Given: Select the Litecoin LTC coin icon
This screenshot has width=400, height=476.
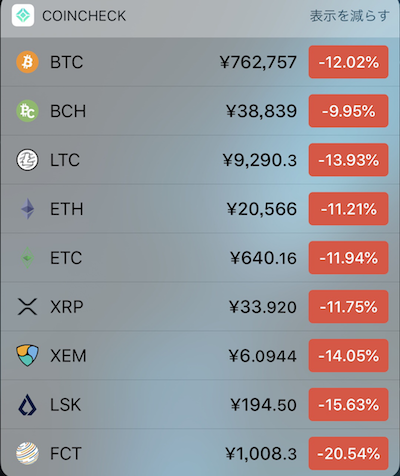Looking at the screenshot, I should coord(27,160).
